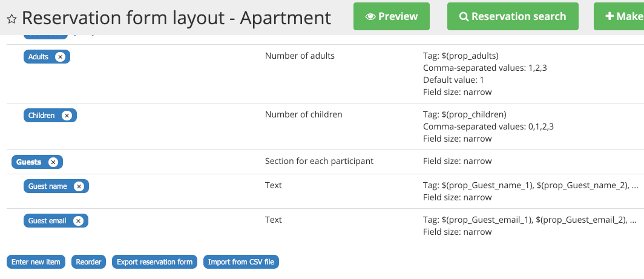Click the green Make button at the right edge
The image size is (644, 279).
click(x=620, y=16)
